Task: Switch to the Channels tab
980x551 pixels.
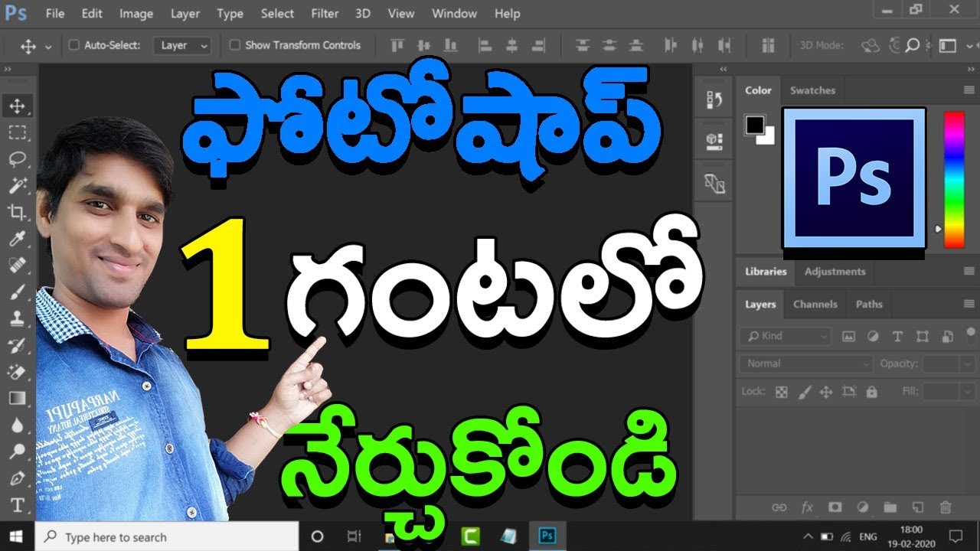Action: (815, 304)
